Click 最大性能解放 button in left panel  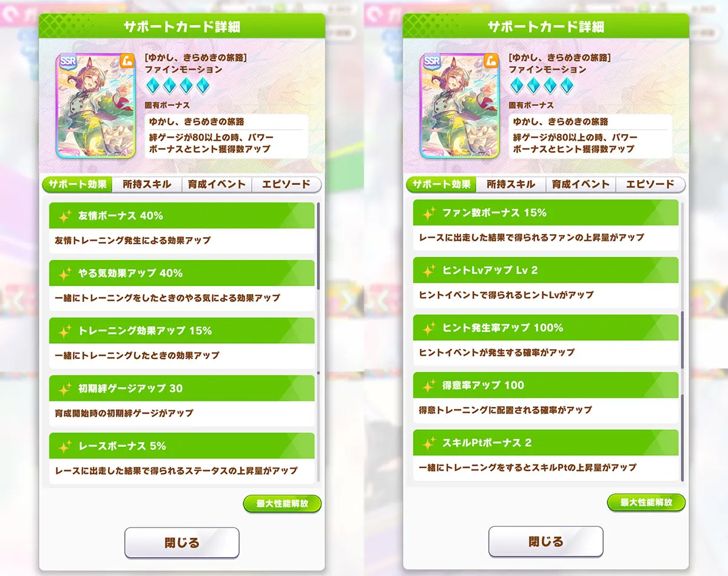[282, 503]
